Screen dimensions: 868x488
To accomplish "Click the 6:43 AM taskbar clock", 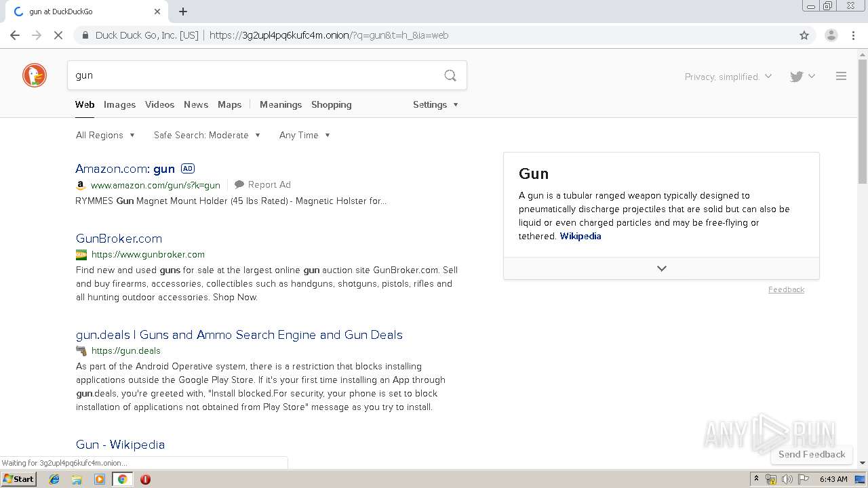I will 833,479.
